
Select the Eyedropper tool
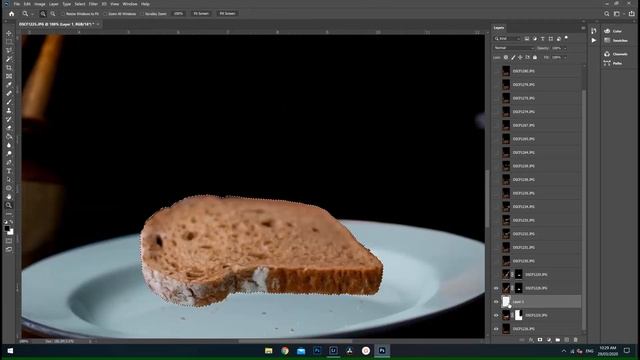9,84
